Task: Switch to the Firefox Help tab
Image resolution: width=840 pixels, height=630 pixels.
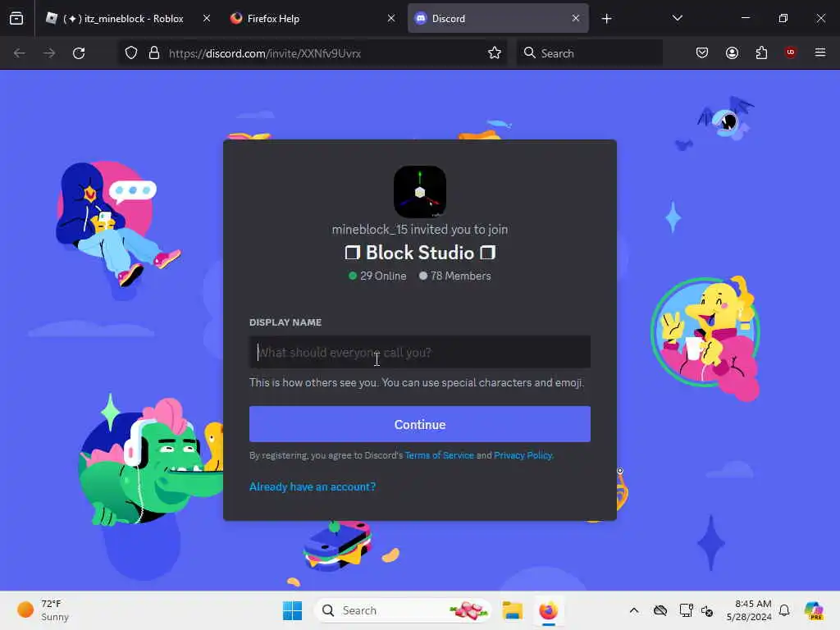Action: tap(313, 18)
